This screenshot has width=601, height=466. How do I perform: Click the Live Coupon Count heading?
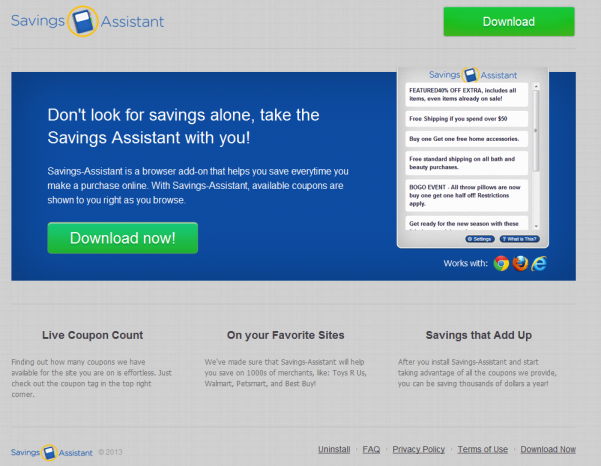click(92, 335)
